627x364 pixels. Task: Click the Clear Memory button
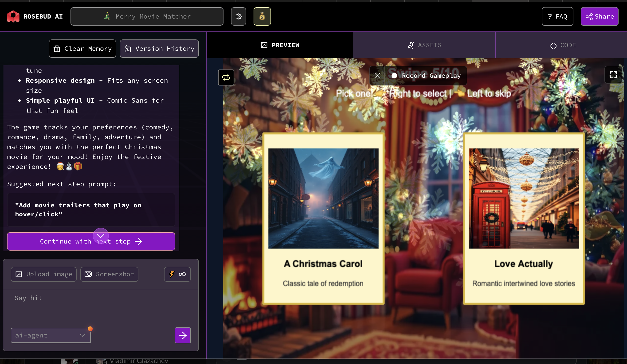(x=82, y=48)
